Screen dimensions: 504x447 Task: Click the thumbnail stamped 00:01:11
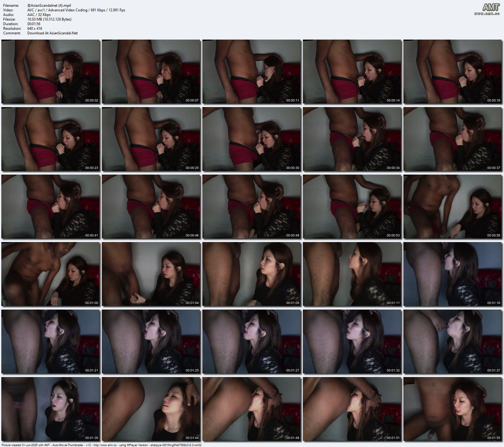click(352, 274)
